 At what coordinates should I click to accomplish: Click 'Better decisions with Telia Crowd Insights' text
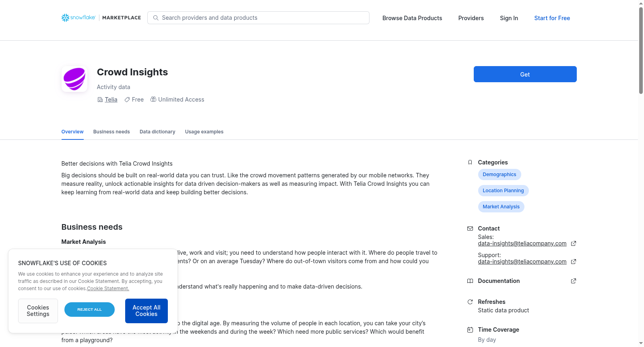(117, 164)
